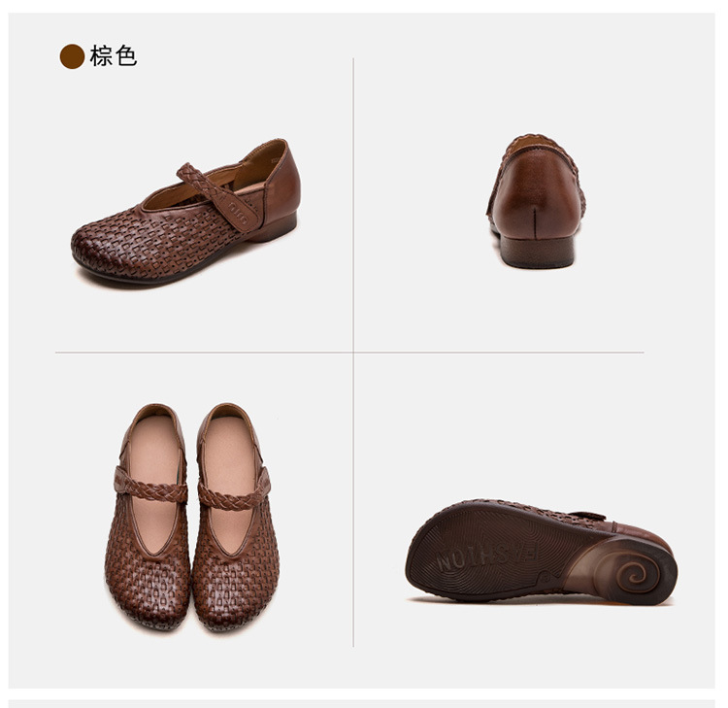Click braided strap of left shoe in pair
This screenshot has height=708, width=728.
(150, 486)
